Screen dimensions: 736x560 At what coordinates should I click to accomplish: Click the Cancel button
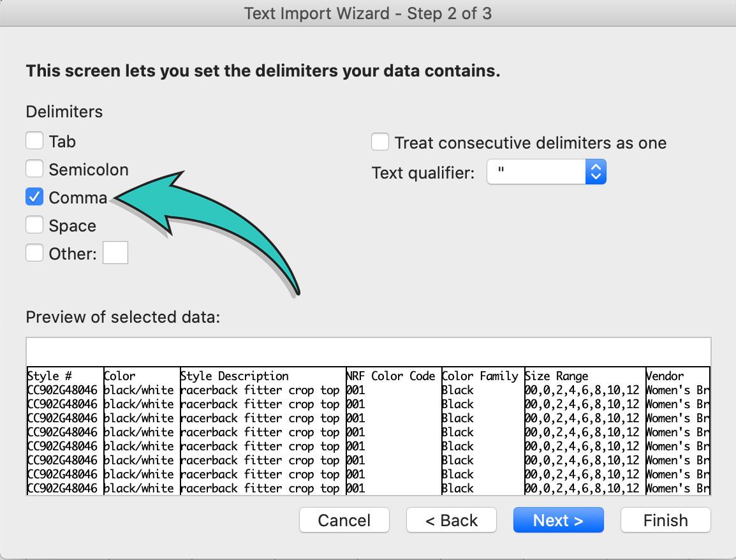[344, 520]
